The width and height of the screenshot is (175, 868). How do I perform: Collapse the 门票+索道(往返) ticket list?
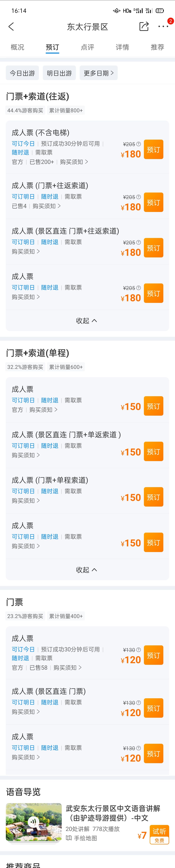87,321
